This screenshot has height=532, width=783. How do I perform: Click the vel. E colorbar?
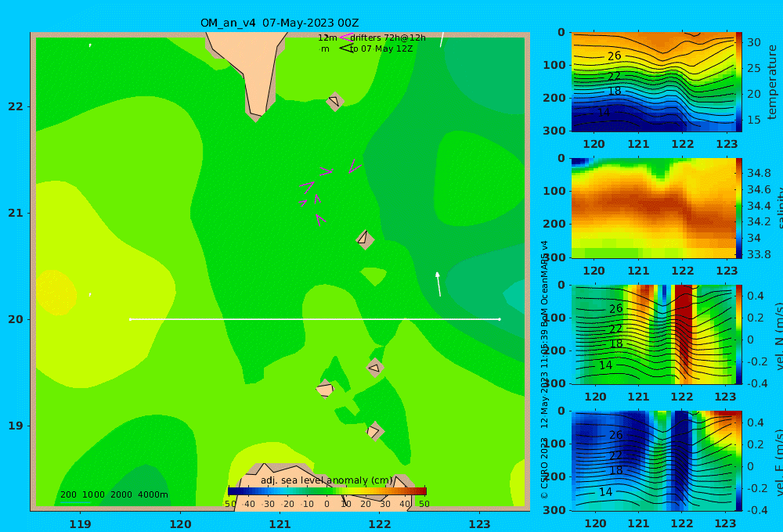[x=739, y=461]
